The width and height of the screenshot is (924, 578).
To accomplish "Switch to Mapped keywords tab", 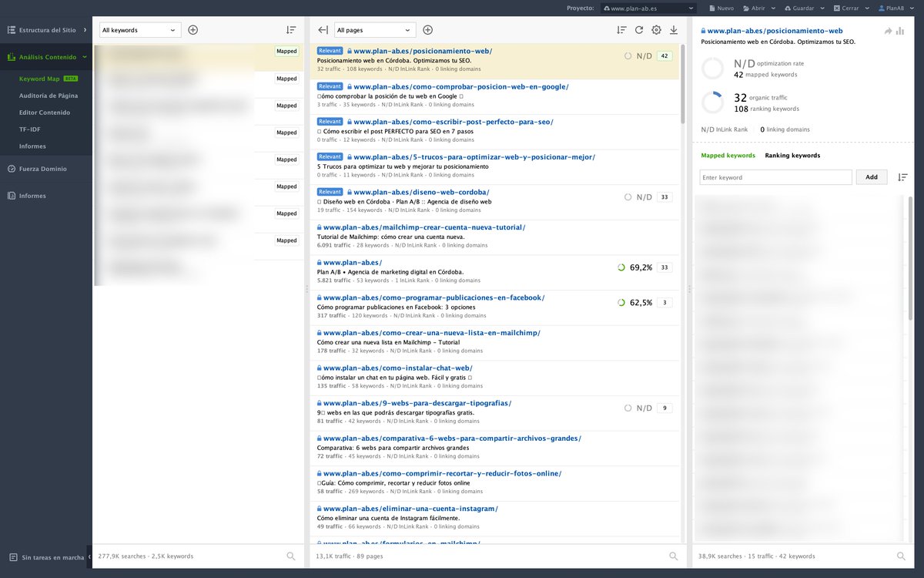I will click(x=728, y=155).
